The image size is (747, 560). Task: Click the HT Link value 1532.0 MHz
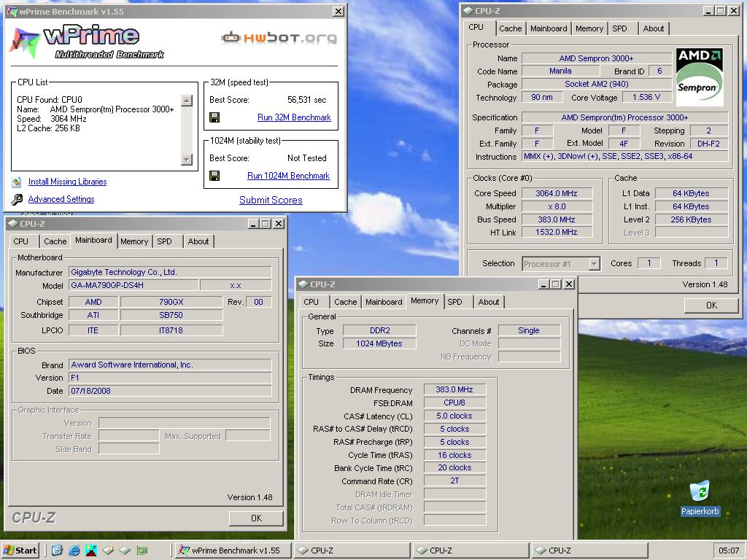coord(557,232)
